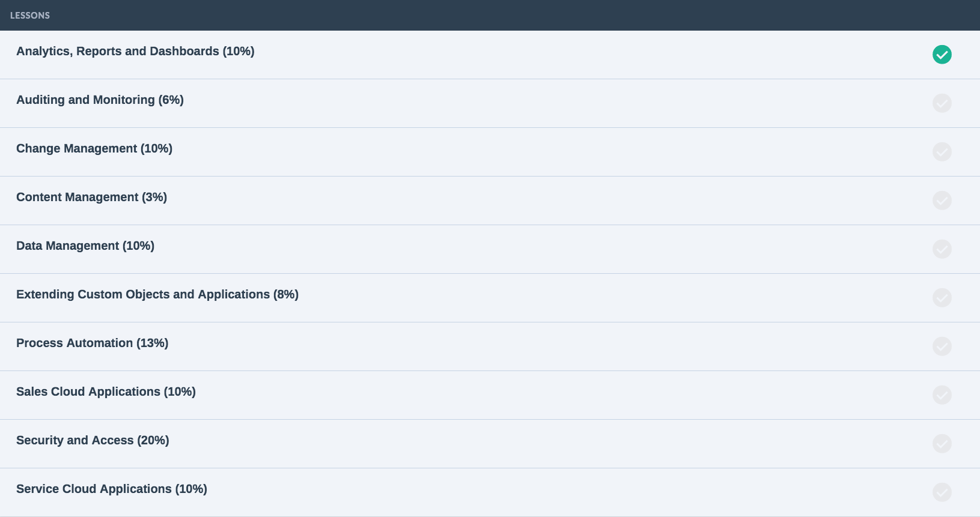Click the grey checkmark icon for Data Management

click(942, 249)
